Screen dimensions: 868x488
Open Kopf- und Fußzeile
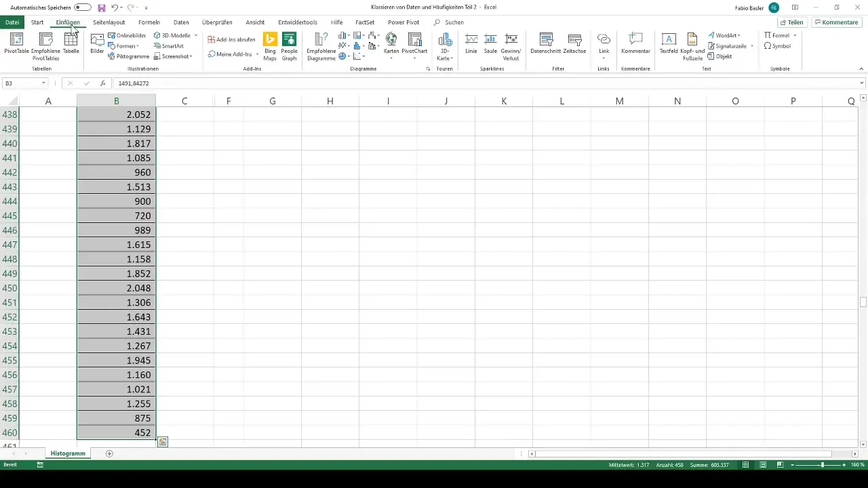692,46
